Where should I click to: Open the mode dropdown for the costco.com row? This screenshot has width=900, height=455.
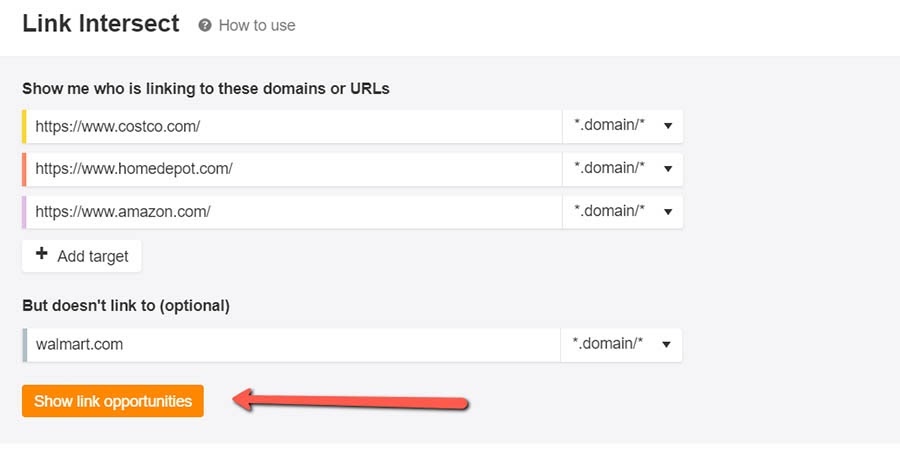click(622, 127)
